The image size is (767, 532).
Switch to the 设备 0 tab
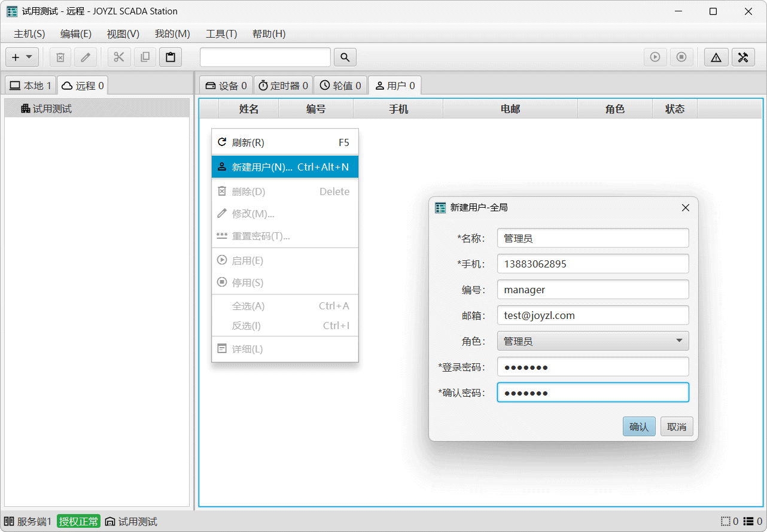click(x=226, y=86)
